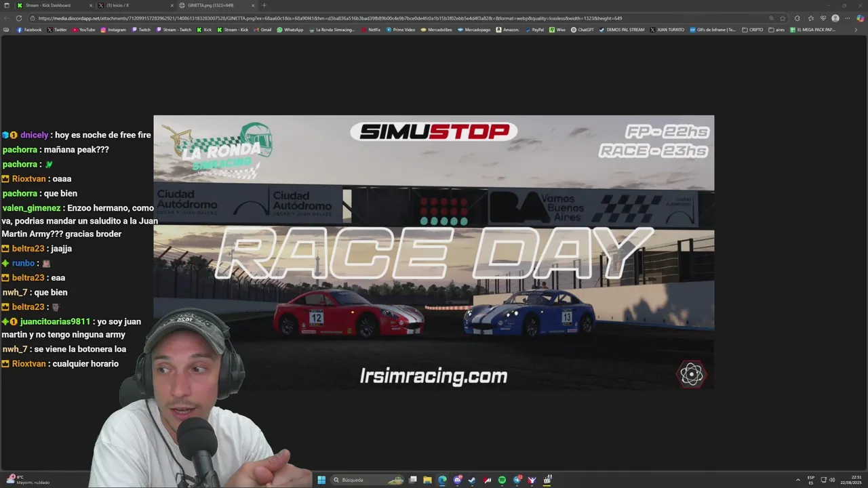Close the GINETTA.png tab
This screenshot has width=868, height=488.
point(253,5)
